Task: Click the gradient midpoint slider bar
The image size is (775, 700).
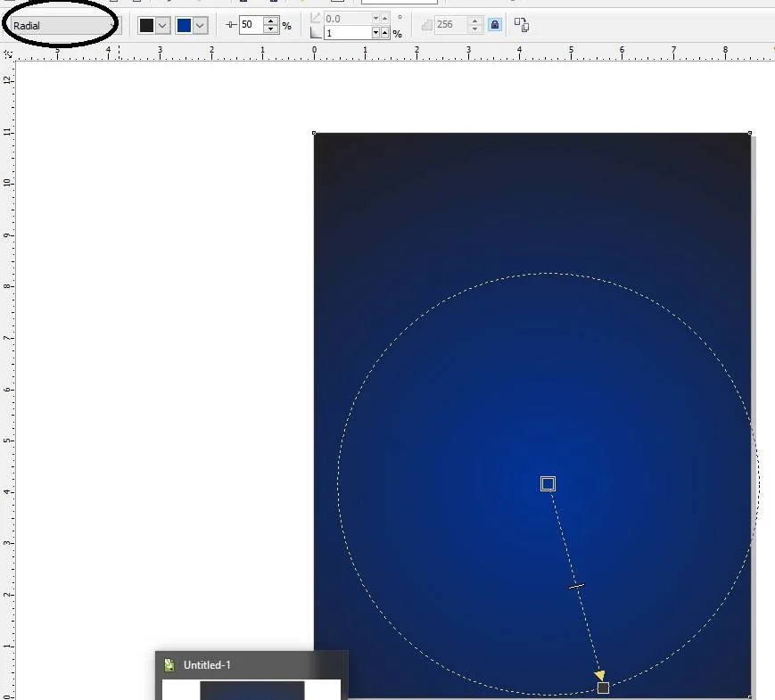Action: click(576, 586)
